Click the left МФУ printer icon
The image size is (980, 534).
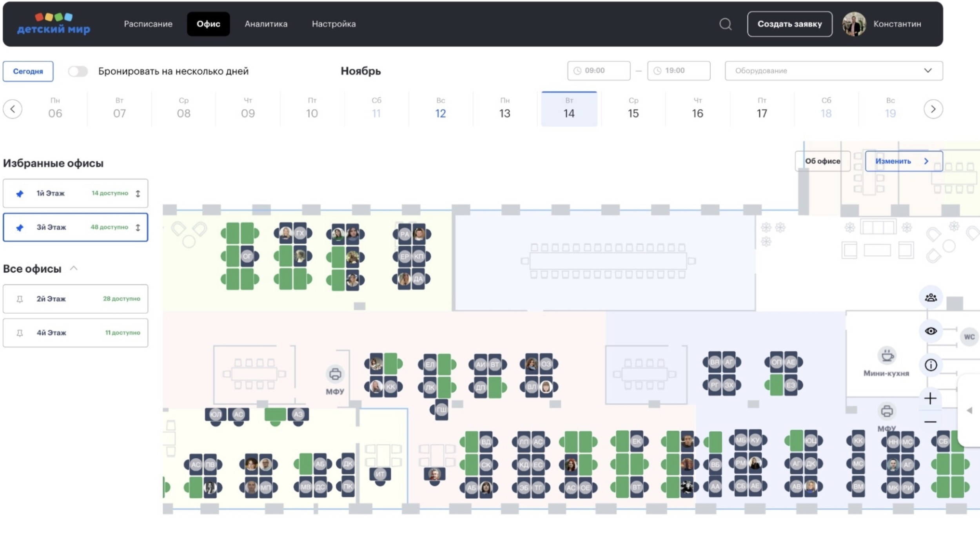click(335, 374)
